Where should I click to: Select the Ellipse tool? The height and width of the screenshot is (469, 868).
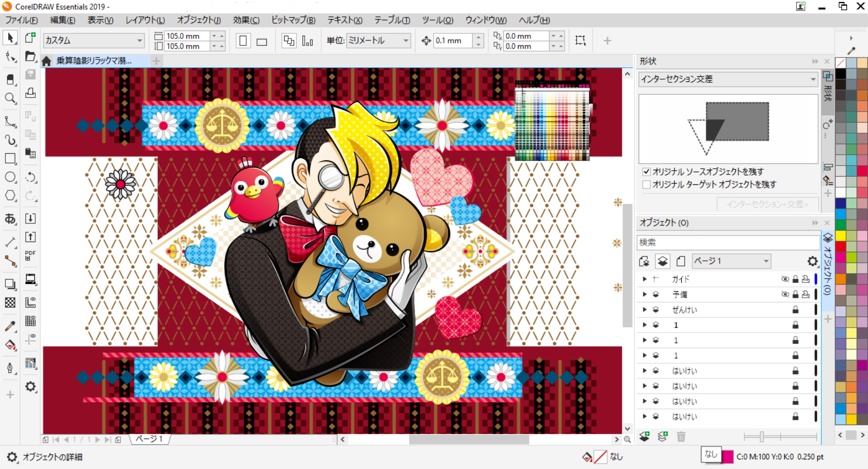click(x=10, y=177)
